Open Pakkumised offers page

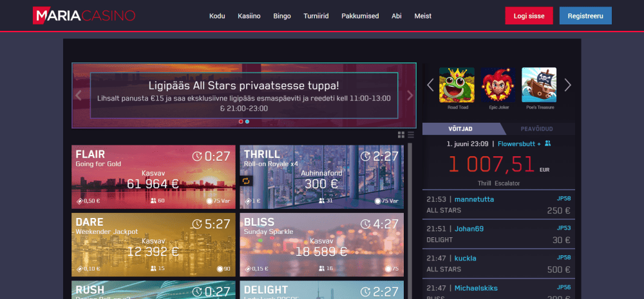coord(360,16)
